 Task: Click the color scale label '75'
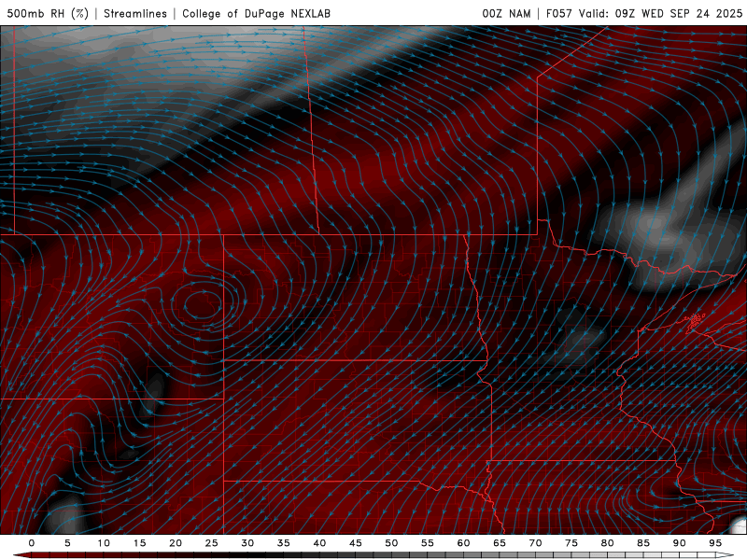(571, 543)
